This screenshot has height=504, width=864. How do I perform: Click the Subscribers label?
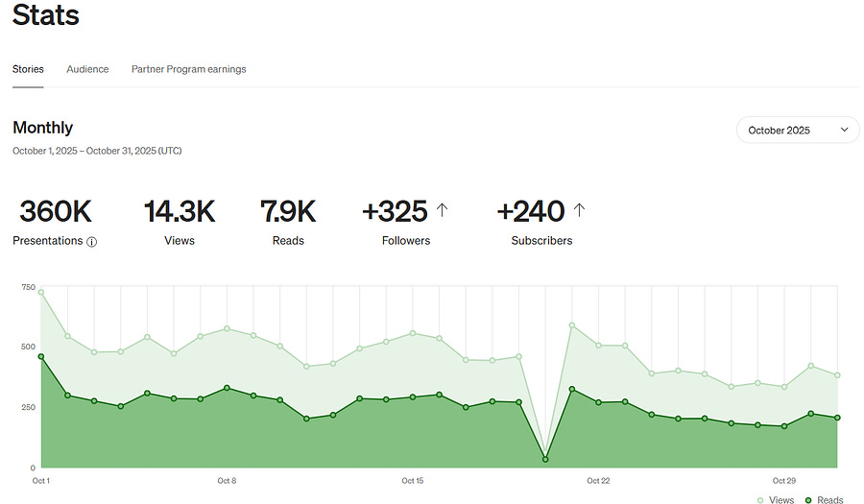[541, 241]
